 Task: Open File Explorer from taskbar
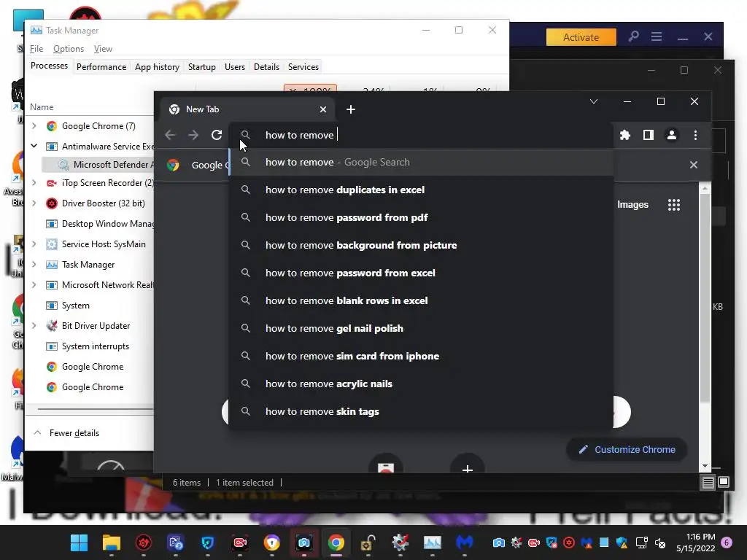click(112, 542)
